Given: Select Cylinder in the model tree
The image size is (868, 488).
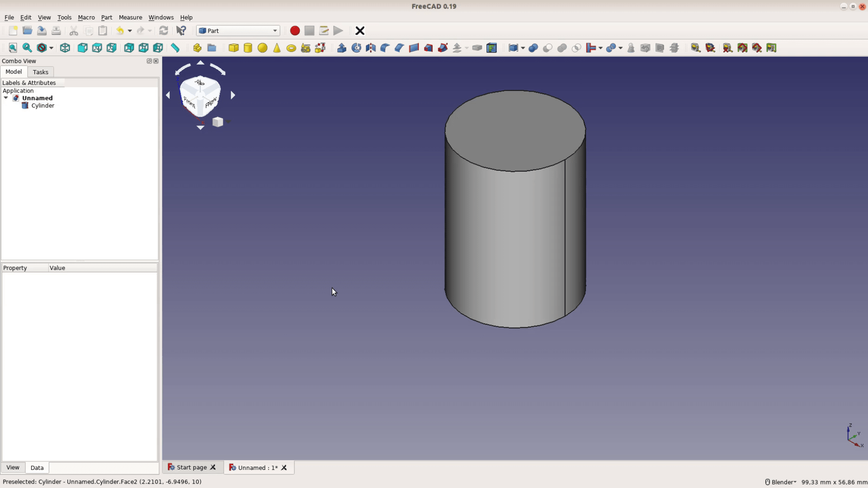Looking at the screenshot, I should coord(42,106).
